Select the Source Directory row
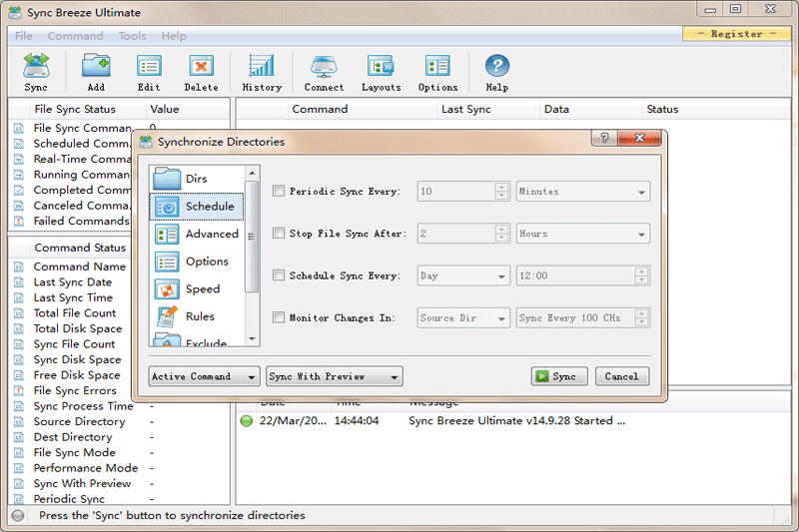 [x=120, y=421]
